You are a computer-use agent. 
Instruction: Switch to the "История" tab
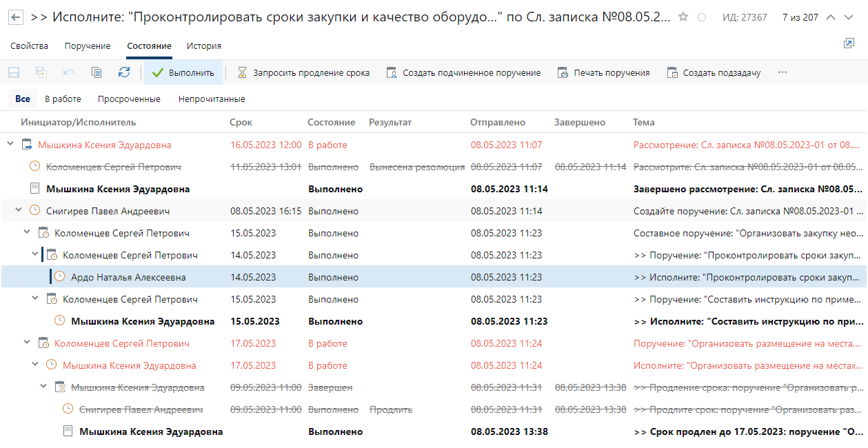[203, 45]
